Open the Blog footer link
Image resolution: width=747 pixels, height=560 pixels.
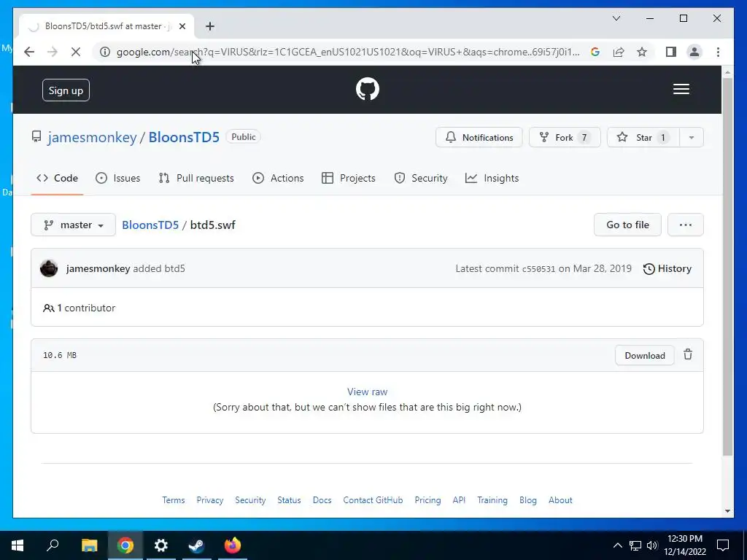528,500
